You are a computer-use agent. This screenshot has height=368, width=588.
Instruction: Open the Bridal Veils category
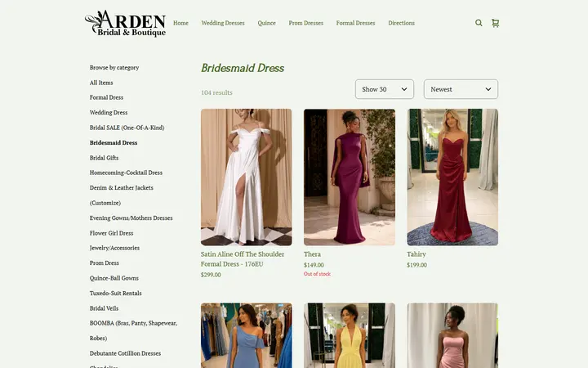coord(105,308)
